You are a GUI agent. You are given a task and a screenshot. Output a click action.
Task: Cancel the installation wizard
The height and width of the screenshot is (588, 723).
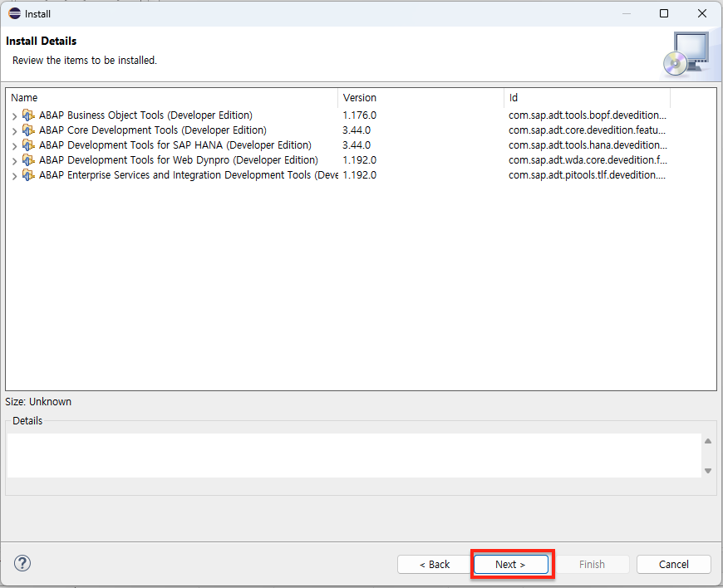[x=674, y=564]
